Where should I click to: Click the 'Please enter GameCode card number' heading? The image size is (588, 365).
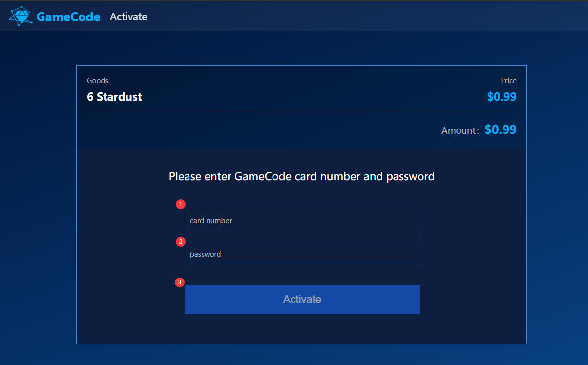click(302, 176)
